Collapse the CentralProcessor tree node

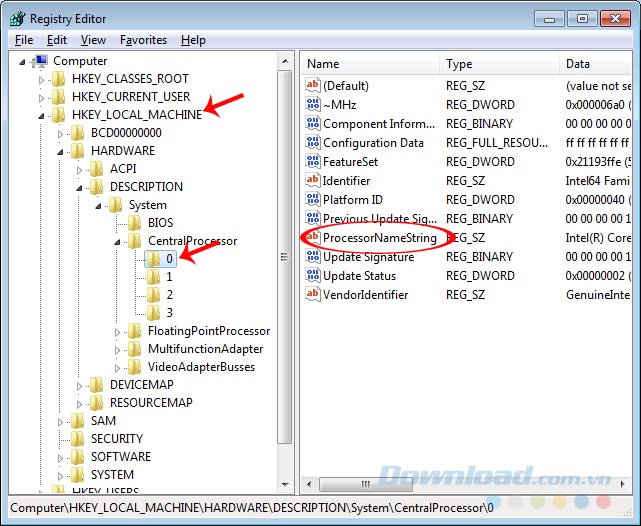point(117,241)
